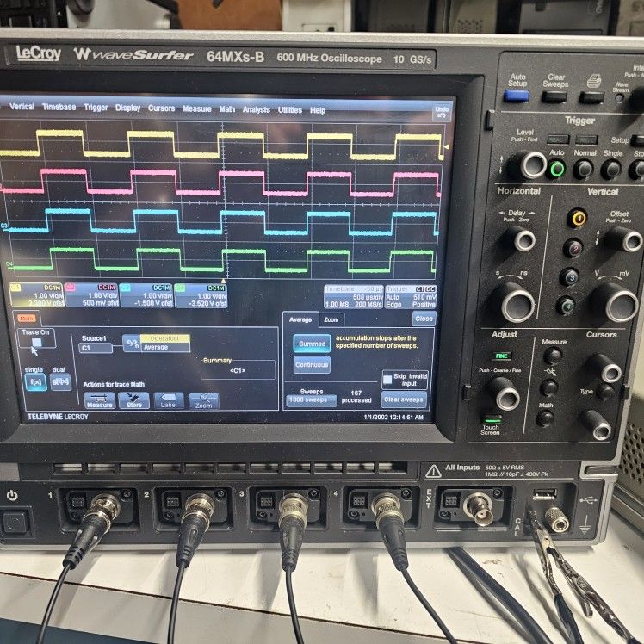Open the Utilities menu

290,110
